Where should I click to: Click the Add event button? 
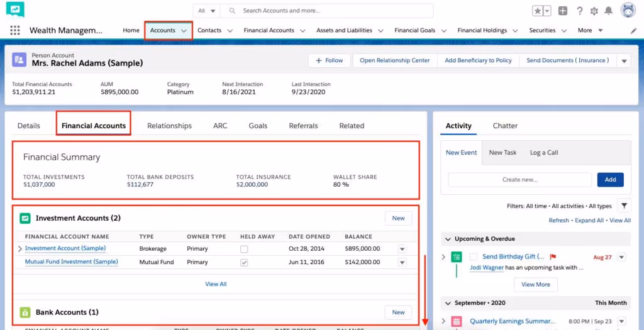tap(610, 179)
